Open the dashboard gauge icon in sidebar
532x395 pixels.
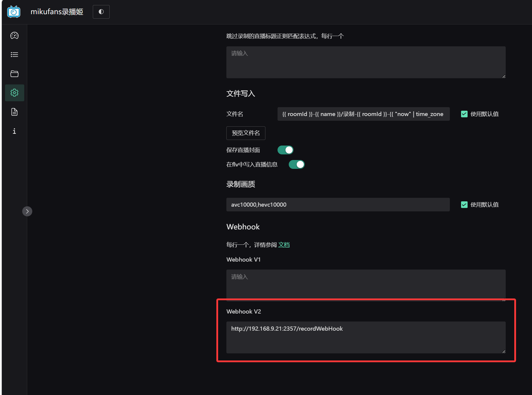14,36
